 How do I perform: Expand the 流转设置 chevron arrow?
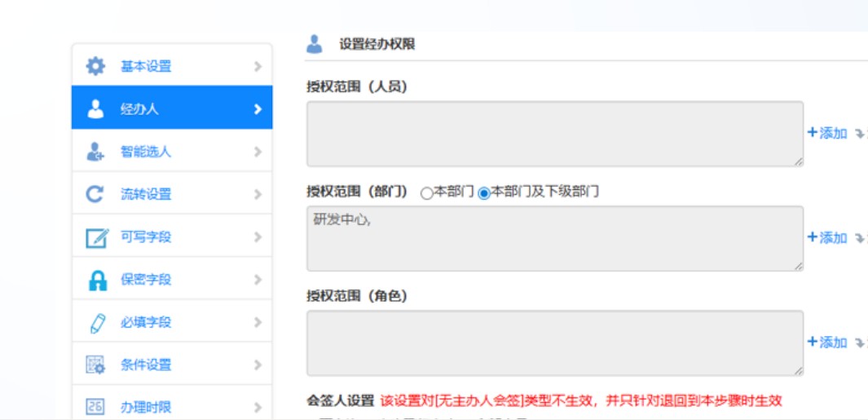click(x=258, y=194)
